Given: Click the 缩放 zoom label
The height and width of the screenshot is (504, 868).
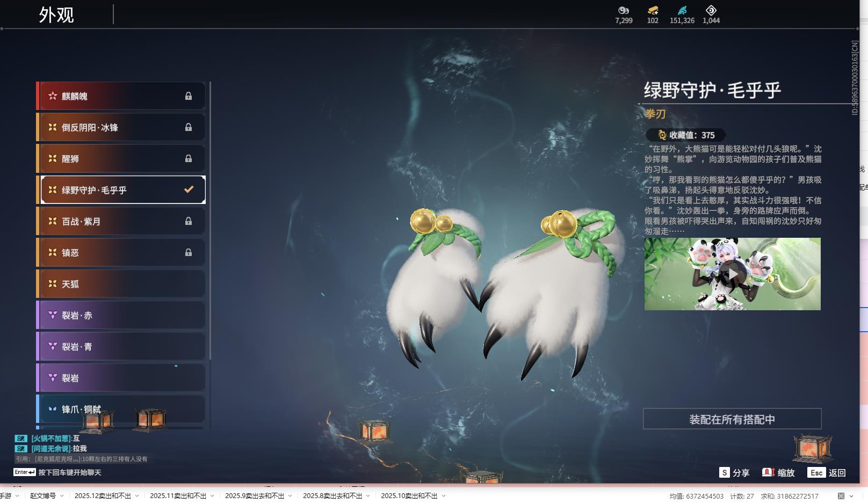Looking at the screenshot, I should (x=786, y=473).
